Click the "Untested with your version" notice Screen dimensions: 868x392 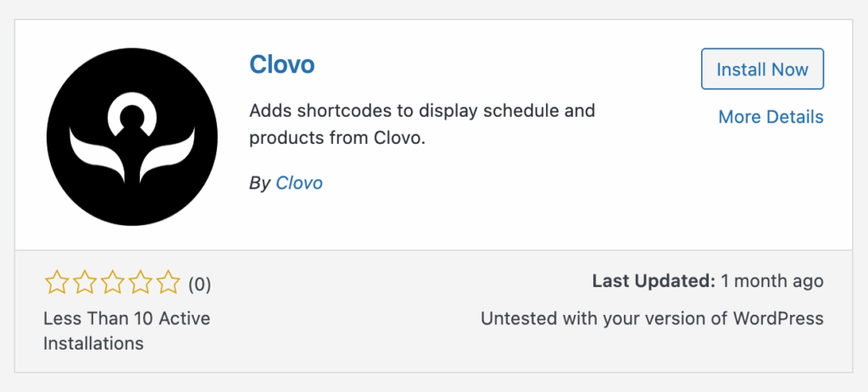click(652, 319)
